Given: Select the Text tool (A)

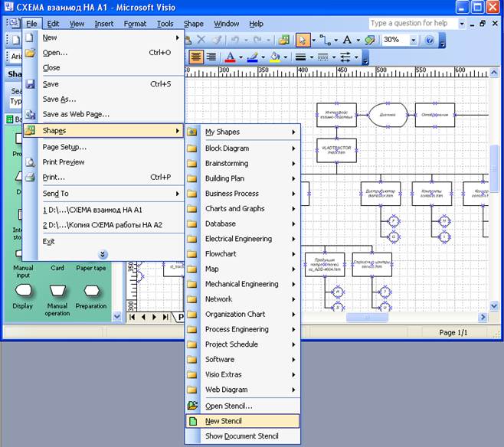Looking at the screenshot, I should coord(347,40).
